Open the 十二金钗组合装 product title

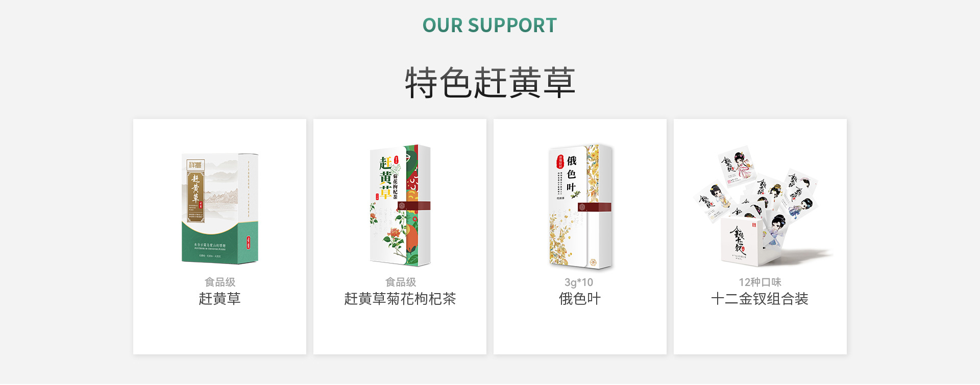(760, 299)
